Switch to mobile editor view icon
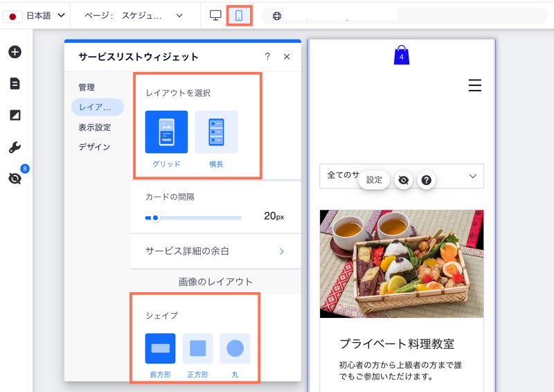Image resolution: width=554 pixels, height=392 pixels. click(x=239, y=15)
